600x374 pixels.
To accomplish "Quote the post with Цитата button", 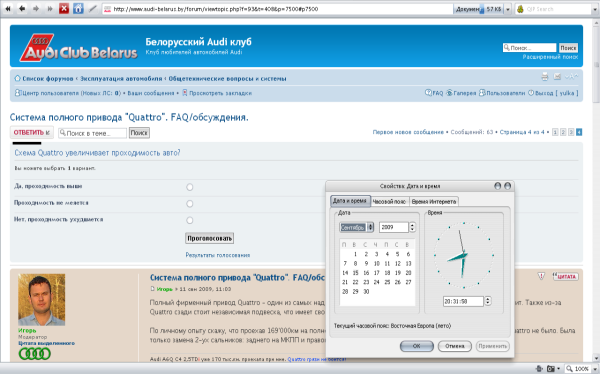I will pos(565,276).
